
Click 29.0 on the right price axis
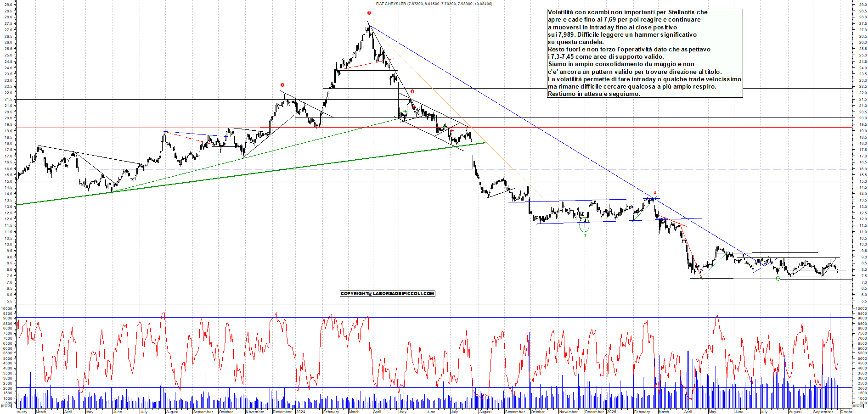point(862,5)
